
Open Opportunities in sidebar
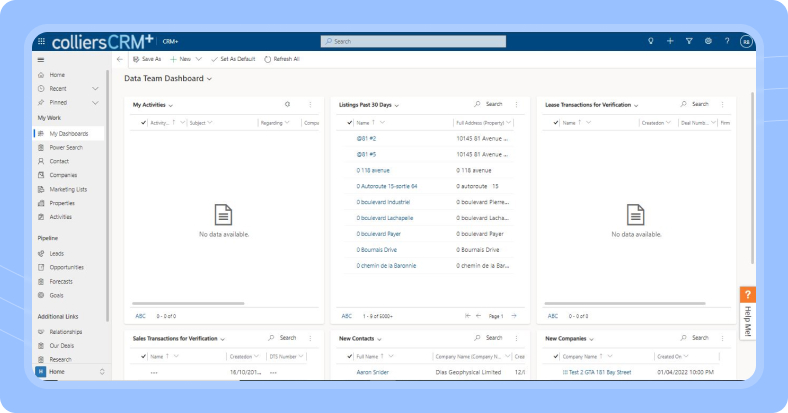[66, 267]
